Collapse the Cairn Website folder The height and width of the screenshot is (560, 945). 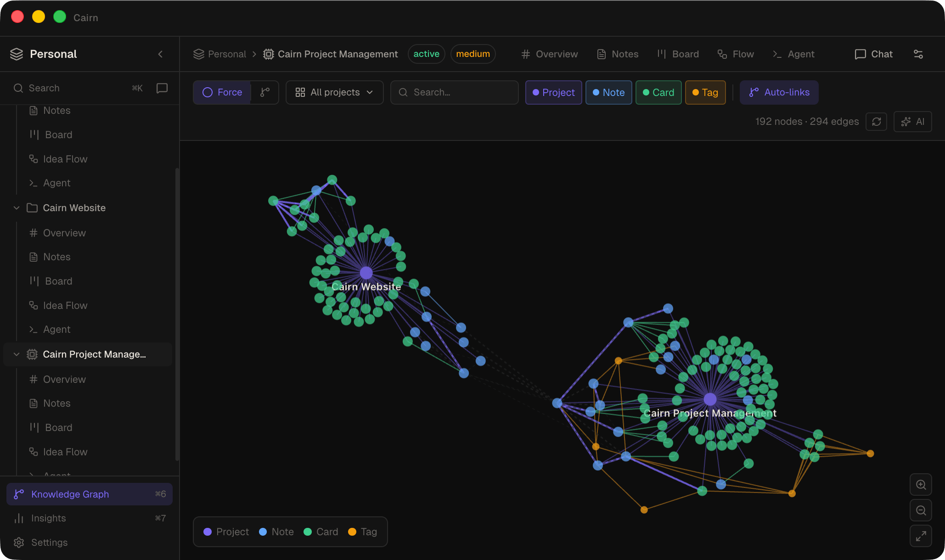tap(17, 208)
